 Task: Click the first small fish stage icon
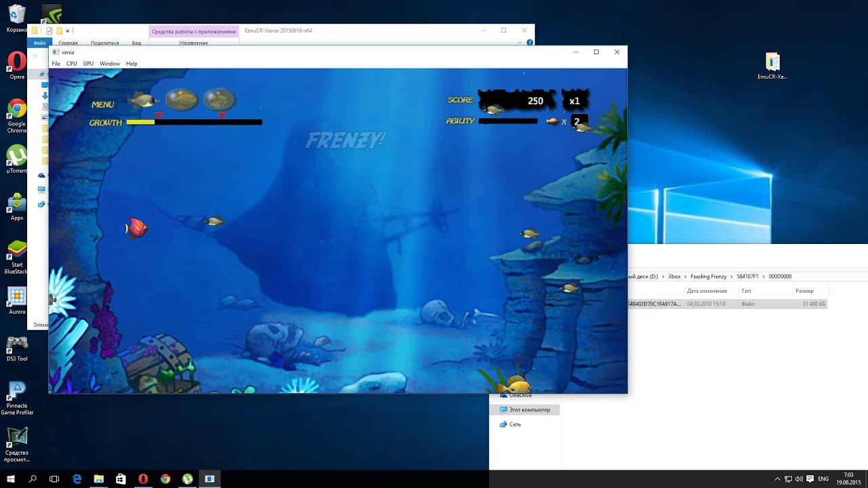143,100
